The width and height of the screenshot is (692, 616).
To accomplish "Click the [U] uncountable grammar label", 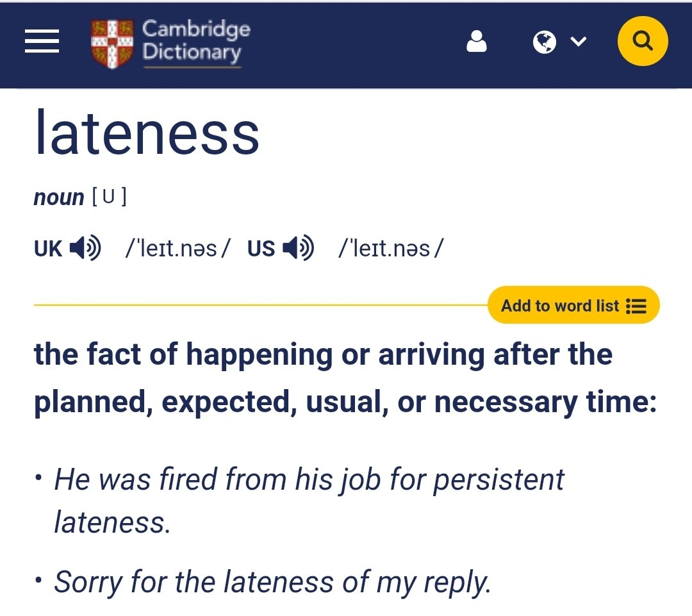I will (x=109, y=197).
